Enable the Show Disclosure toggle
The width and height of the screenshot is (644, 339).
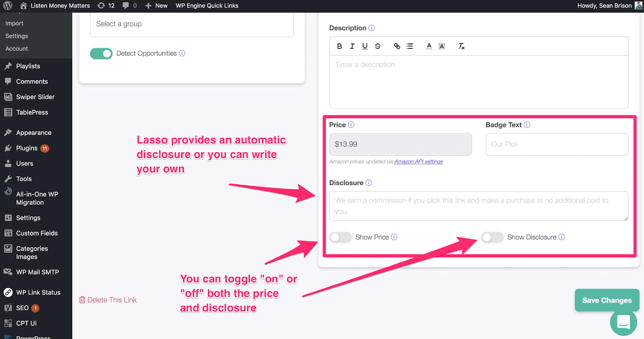[492, 237]
